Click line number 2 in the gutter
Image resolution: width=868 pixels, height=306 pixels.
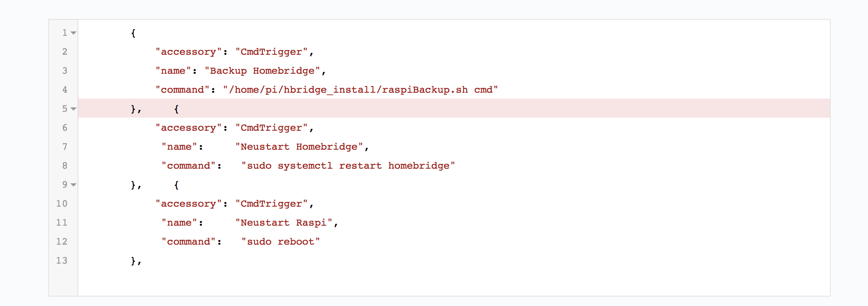click(x=65, y=51)
